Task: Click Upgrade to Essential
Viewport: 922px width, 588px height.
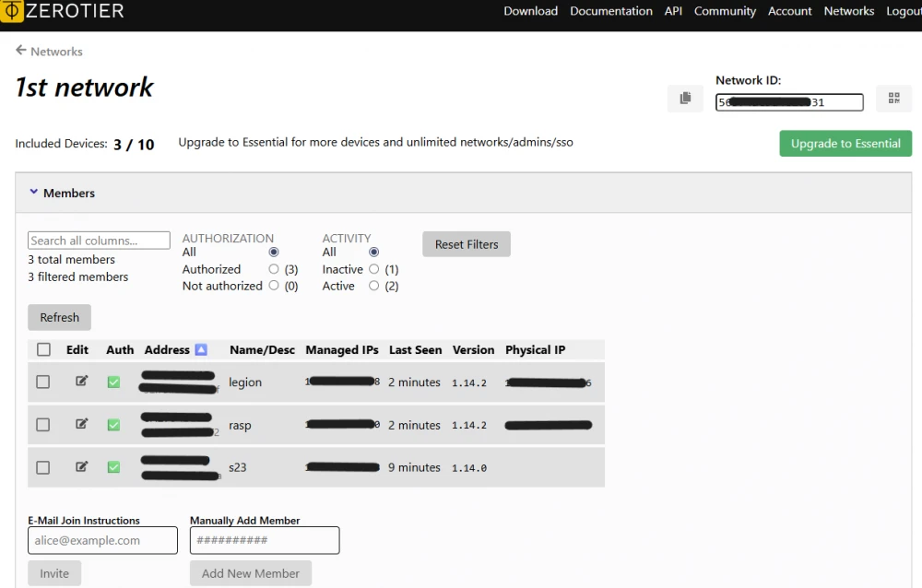Action: pyautogui.click(x=845, y=143)
